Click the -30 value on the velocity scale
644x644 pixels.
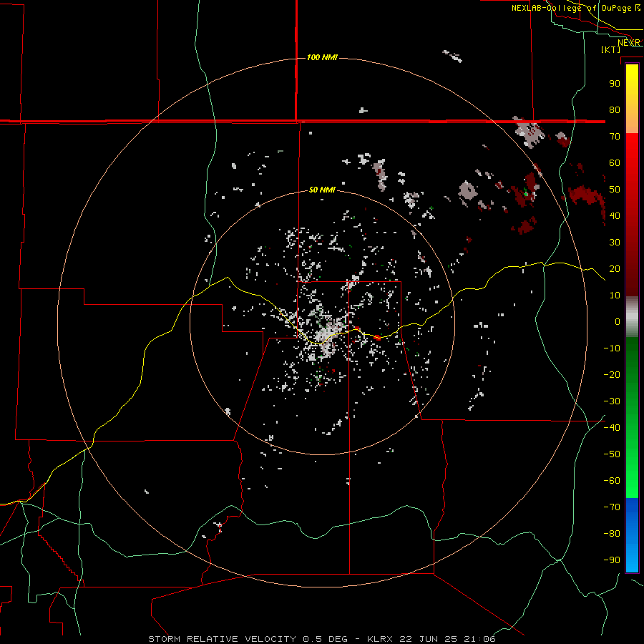tap(612, 401)
